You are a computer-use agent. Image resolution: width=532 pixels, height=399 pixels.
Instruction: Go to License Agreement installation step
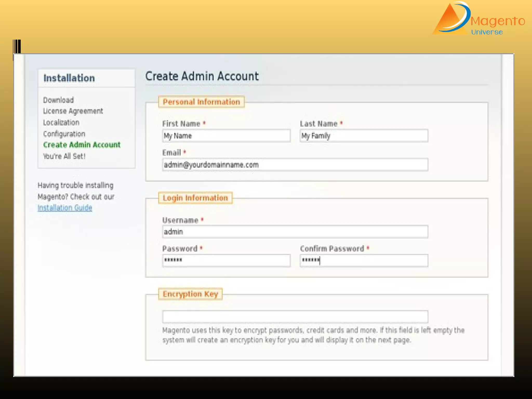click(73, 111)
